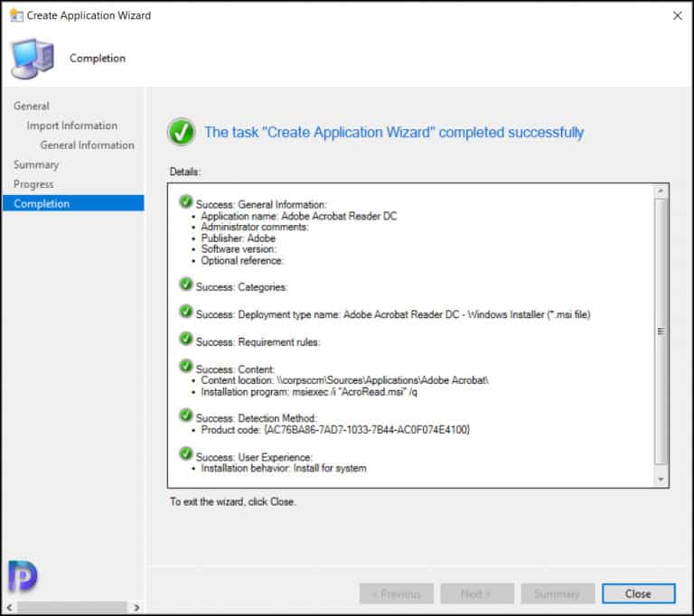The width and height of the screenshot is (694, 616).
Task: Click the 'Software version:' line
Action: point(239,249)
